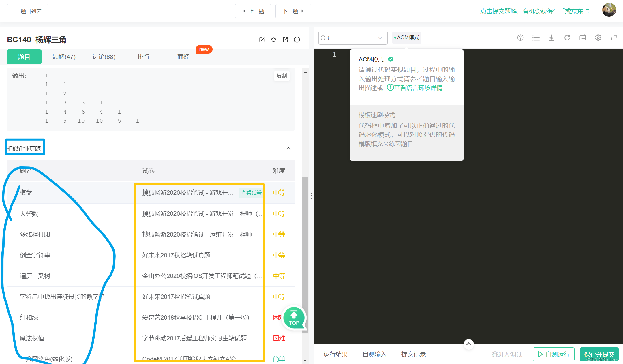
Task: Click 爱奇艺2018秋季校招C 工程师 paper
Action: coord(196,318)
